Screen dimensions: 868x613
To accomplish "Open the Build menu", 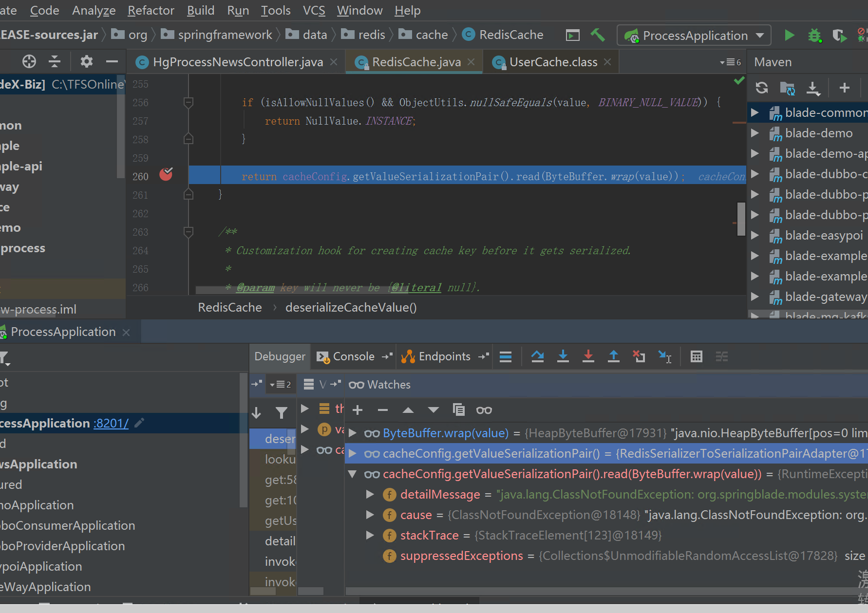I will 201,10.
